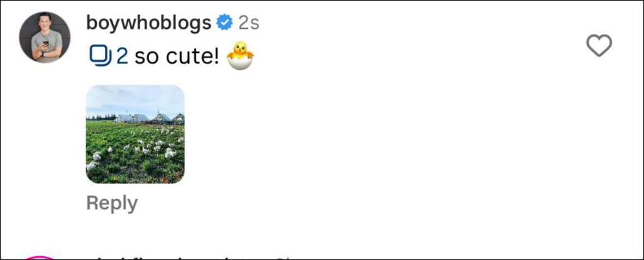
Task: Click the green grass in photo's lower corner
Action: (170, 173)
